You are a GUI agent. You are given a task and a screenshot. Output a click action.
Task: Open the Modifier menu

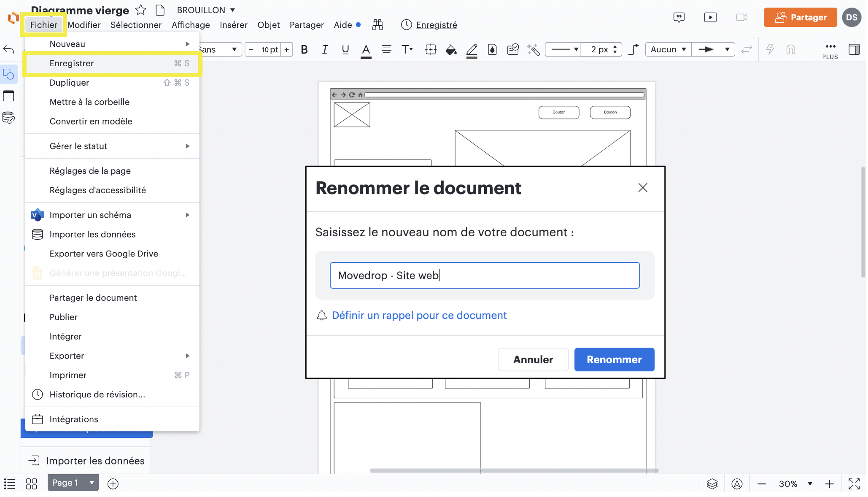pyautogui.click(x=84, y=25)
